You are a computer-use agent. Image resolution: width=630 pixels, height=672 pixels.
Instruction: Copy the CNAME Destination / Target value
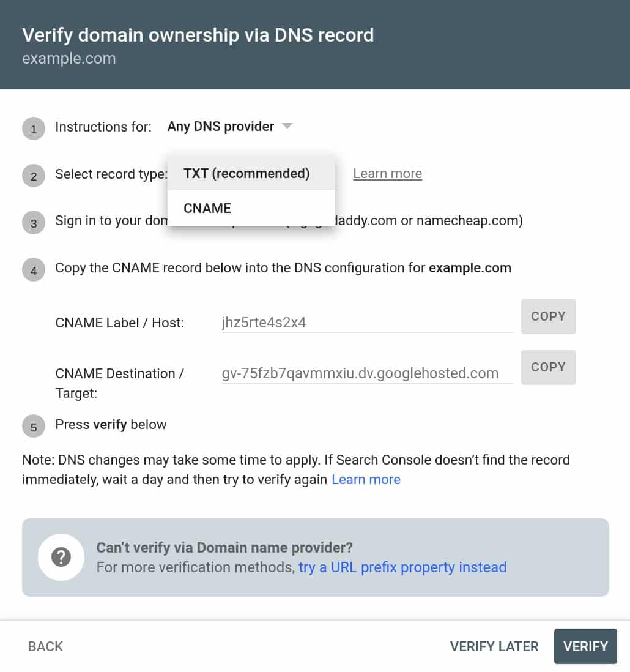[548, 367]
